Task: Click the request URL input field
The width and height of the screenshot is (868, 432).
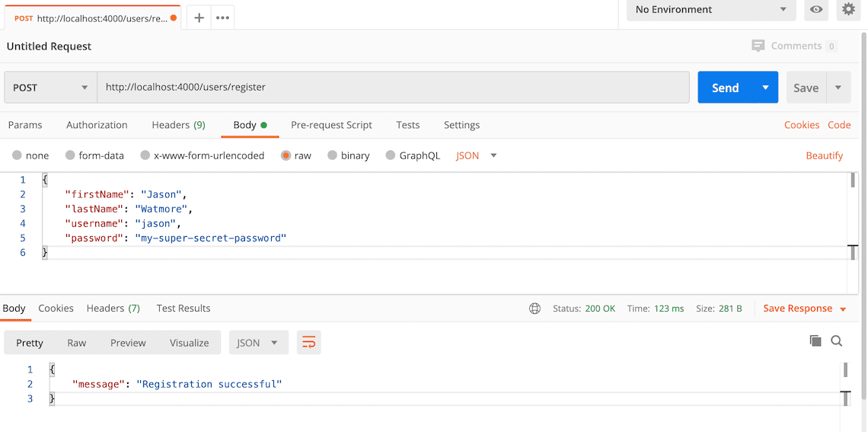Action: pyautogui.click(x=393, y=88)
